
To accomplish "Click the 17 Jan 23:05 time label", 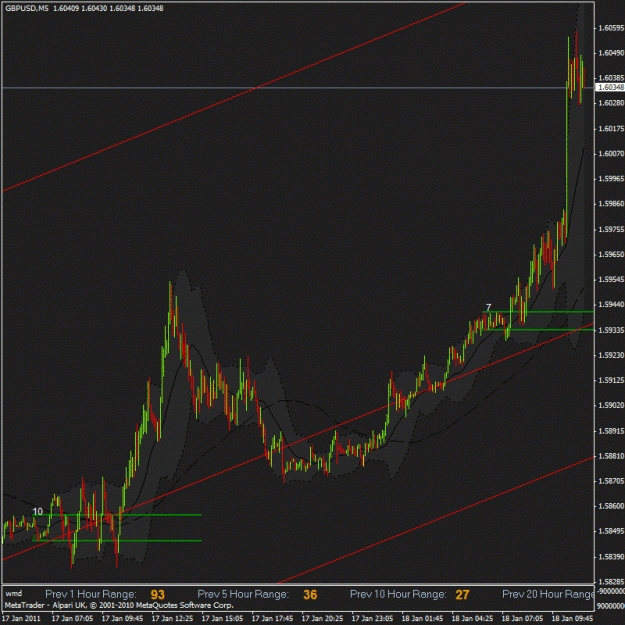I will pyautogui.click(x=372, y=618).
